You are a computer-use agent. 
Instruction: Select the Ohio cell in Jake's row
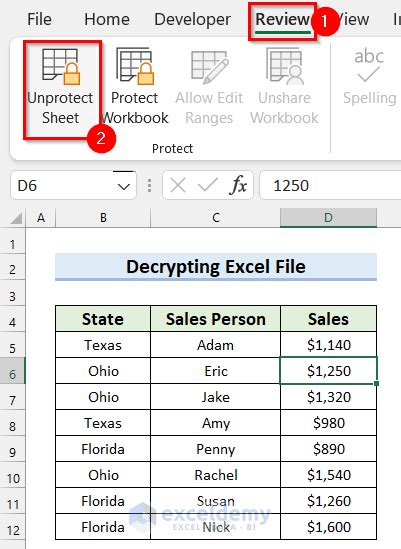(x=103, y=397)
